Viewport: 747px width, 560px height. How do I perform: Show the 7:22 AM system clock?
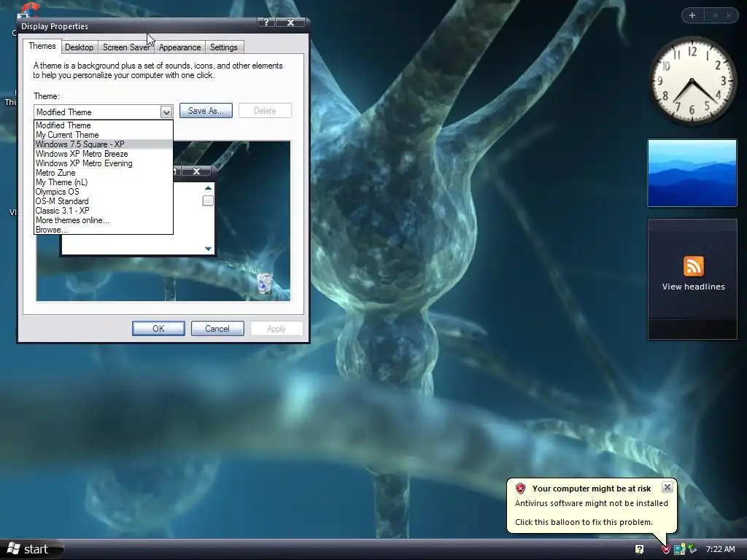point(720,549)
